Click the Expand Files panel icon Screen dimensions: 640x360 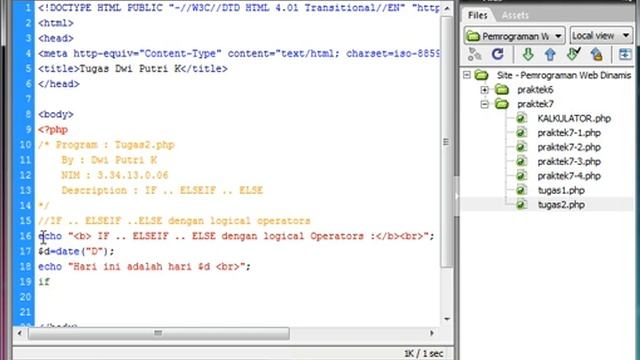coord(625,54)
